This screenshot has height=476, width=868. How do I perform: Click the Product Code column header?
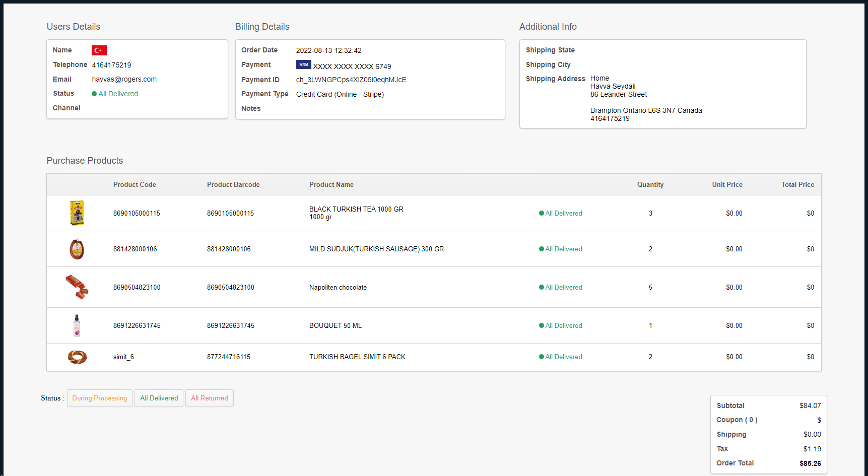pyautogui.click(x=135, y=184)
